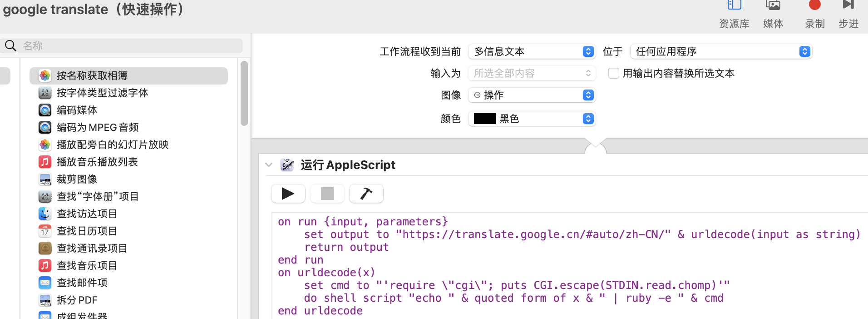868x319 pixels.
Task: Select the 查找音乐项目 action
Action: (x=128, y=266)
